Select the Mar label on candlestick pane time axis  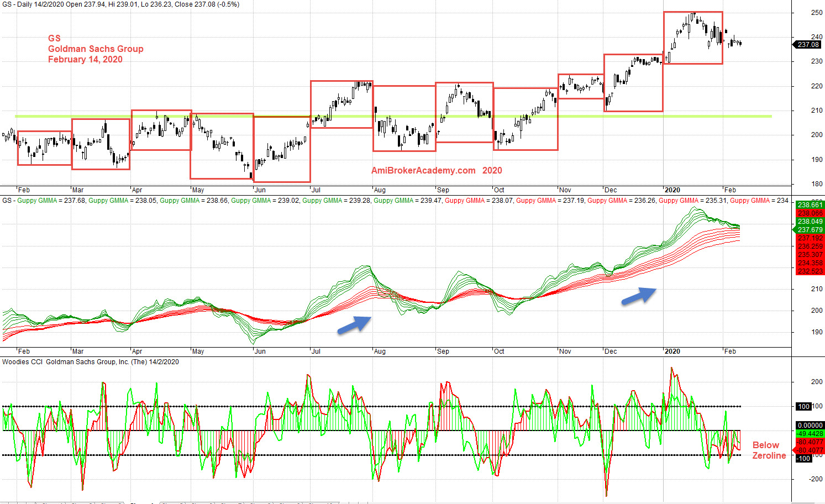coord(78,190)
